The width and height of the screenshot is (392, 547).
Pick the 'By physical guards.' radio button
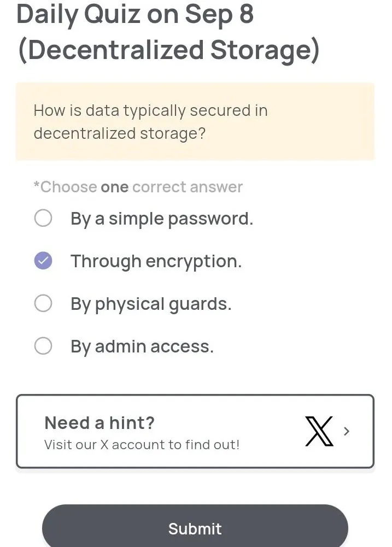[x=43, y=303]
